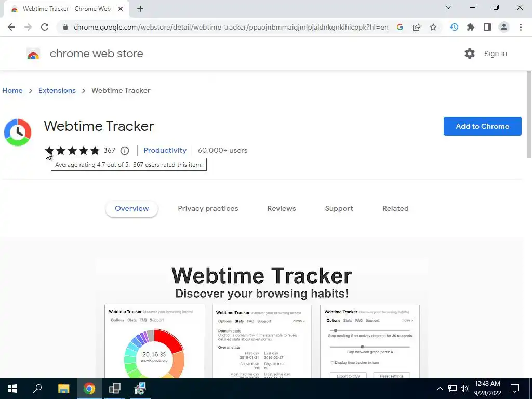Viewport: 532px width, 399px height.
Task: Show hidden system tray icons
Action: click(x=440, y=389)
